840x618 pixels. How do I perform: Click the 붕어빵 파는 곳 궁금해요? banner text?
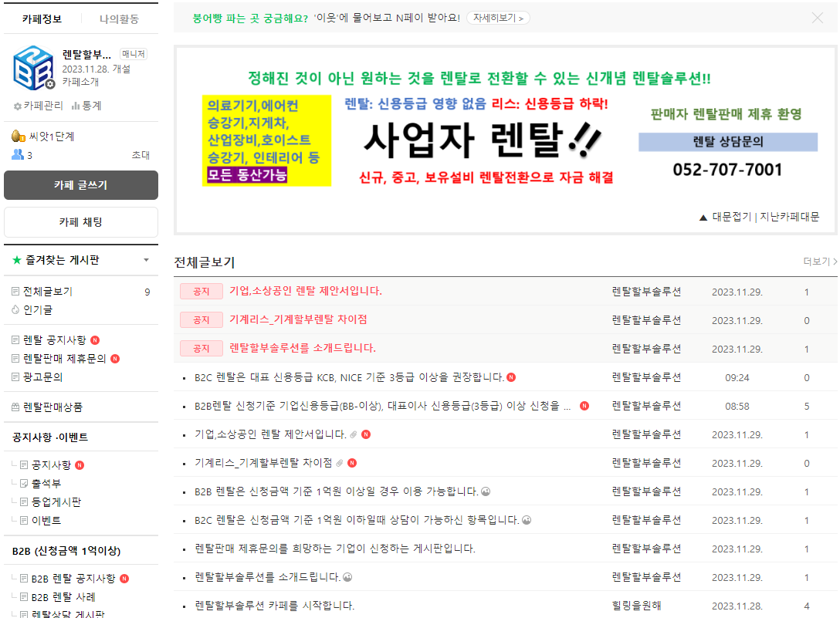(x=250, y=19)
